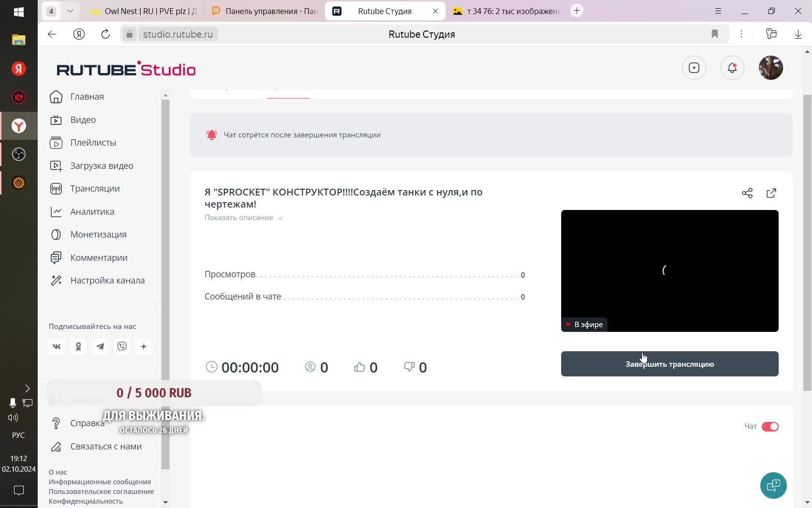812x508 pixels.
Task: Switch to Owl Nest browser tab
Action: pos(144,11)
